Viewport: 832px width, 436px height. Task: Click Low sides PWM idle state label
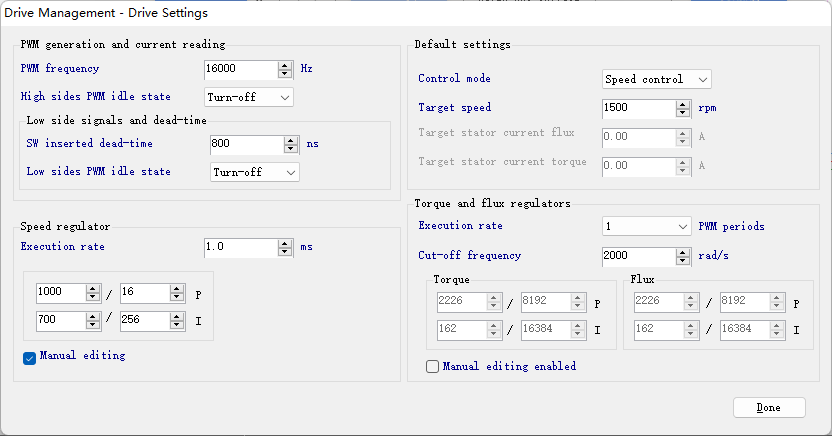point(99,171)
